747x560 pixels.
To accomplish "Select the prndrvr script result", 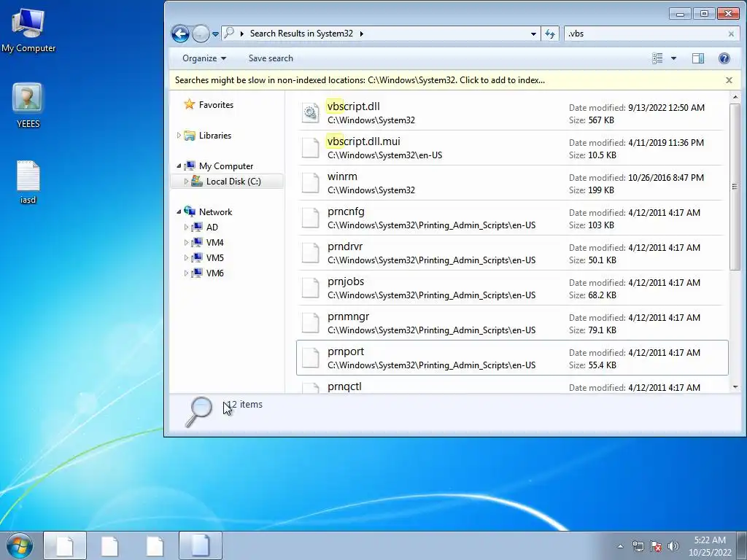I will pyautogui.click(x=512, y=253).
